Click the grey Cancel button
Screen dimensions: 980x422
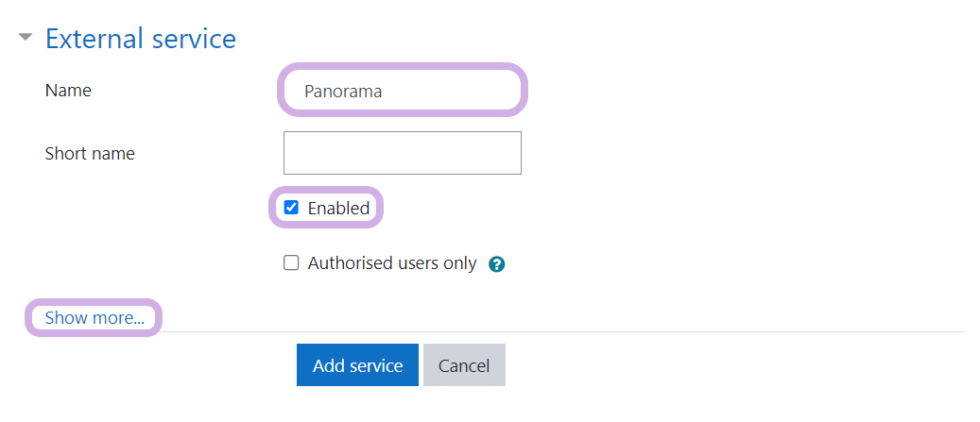pyautogui.click(x=464, y=365)
